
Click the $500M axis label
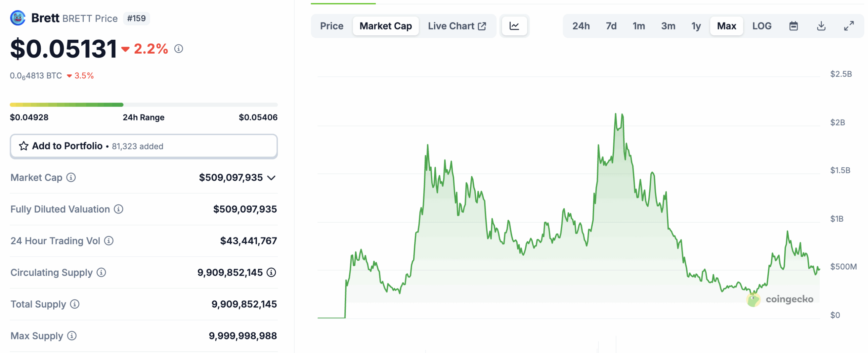[843, 266]
